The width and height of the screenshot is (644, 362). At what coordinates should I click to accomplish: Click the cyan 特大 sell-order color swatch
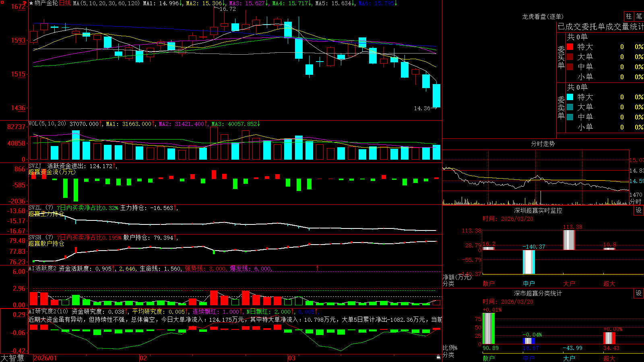click(570, 97)
